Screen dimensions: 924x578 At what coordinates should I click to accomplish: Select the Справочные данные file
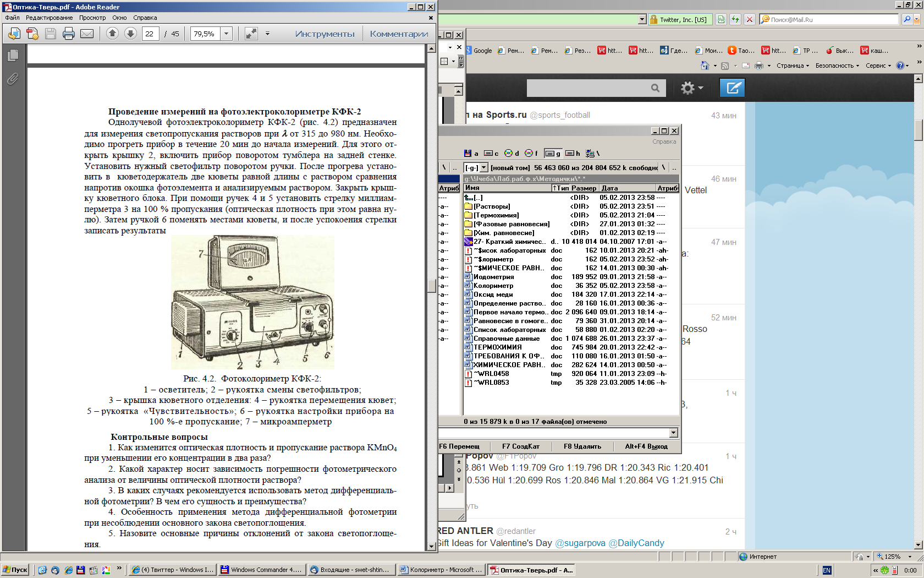507,339
